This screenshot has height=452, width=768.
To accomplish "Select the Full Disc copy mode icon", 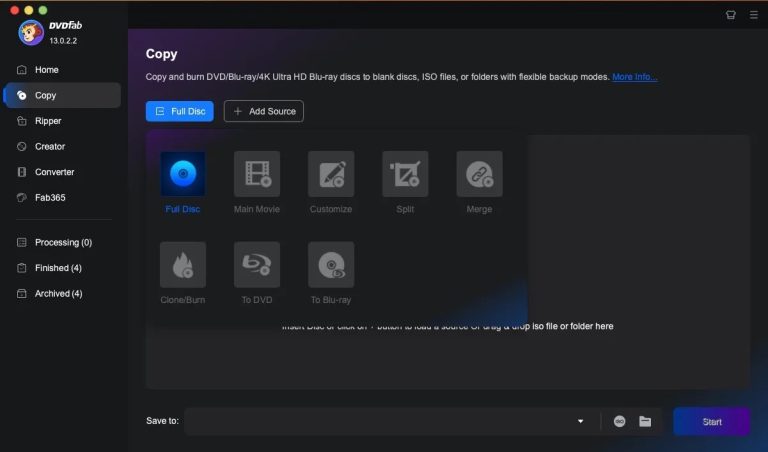I will point(183,174).
